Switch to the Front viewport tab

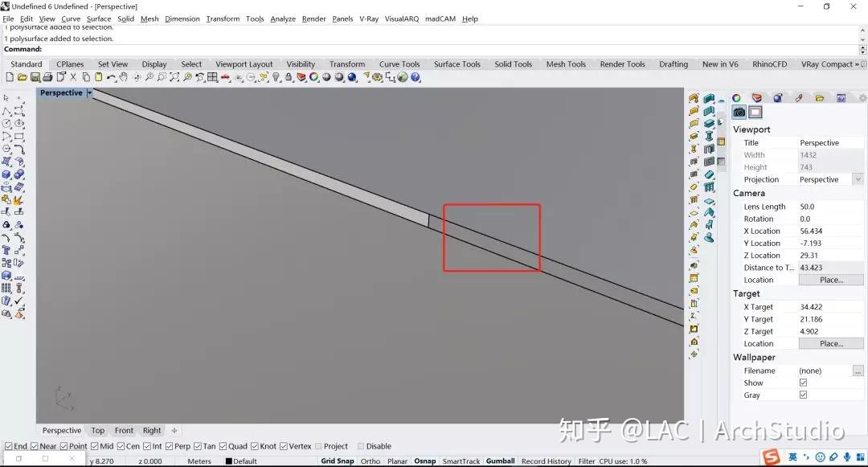(x=124, y=430)
